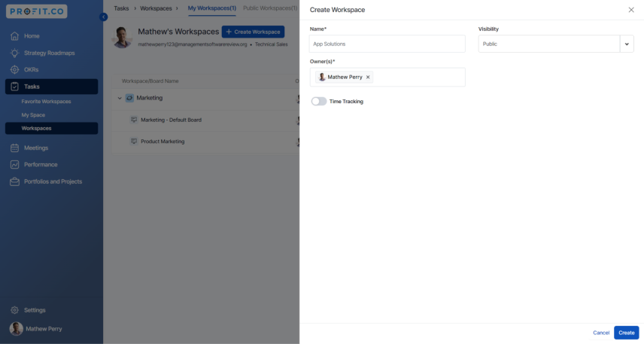Click the Tasks clipboard icon
Image resolution: width=644 pixels, height=344 pixels.
pos(14,87)
